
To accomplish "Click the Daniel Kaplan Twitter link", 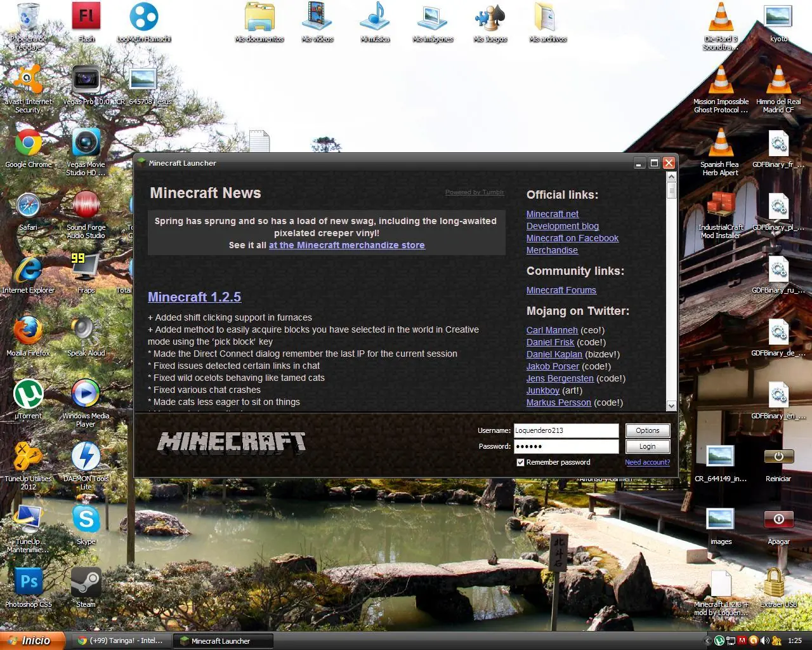I will (x=554, y=354).
